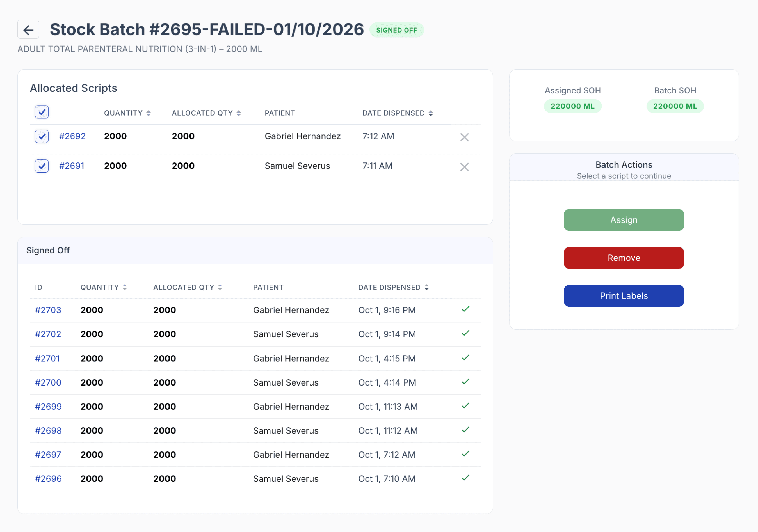Viewport: 758px width, 532px height.
Task: Select 'Oct 1, 9:16 PM' date cell
Action: pos(387,310)
